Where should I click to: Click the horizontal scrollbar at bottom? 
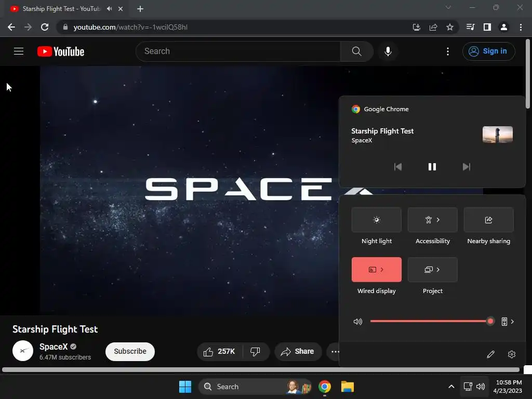pyautogui.click(x=261, y=370)
